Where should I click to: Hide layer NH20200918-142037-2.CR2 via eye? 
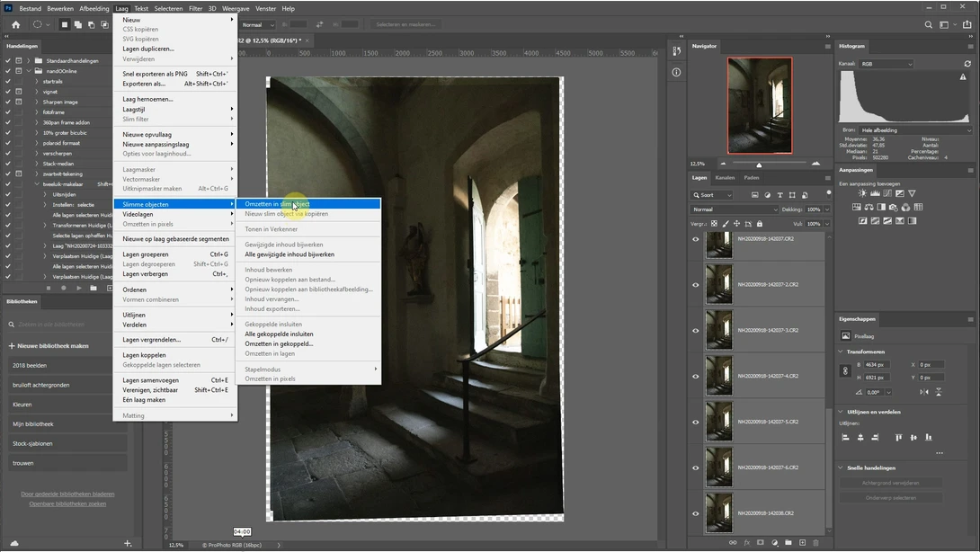pyautogui.click(x=696, y=285)
